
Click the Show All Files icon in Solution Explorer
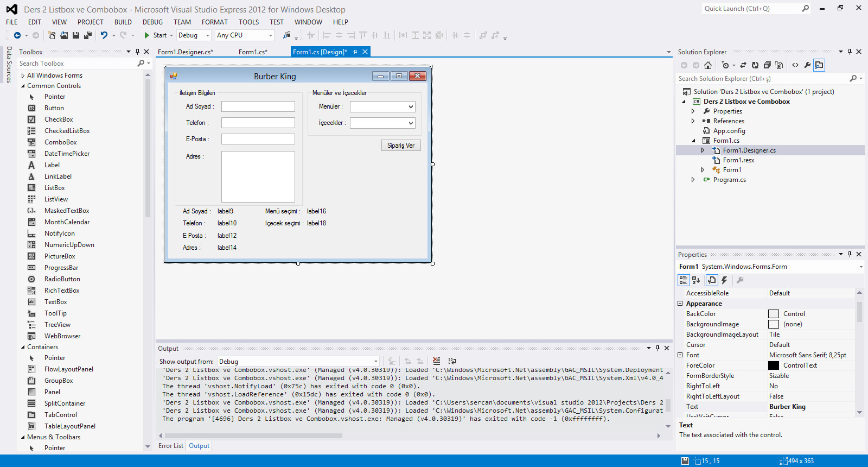[x=779, y=65]
